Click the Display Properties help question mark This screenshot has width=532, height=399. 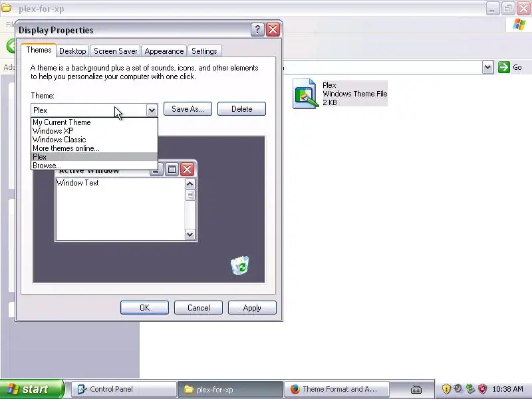point(257,30)
